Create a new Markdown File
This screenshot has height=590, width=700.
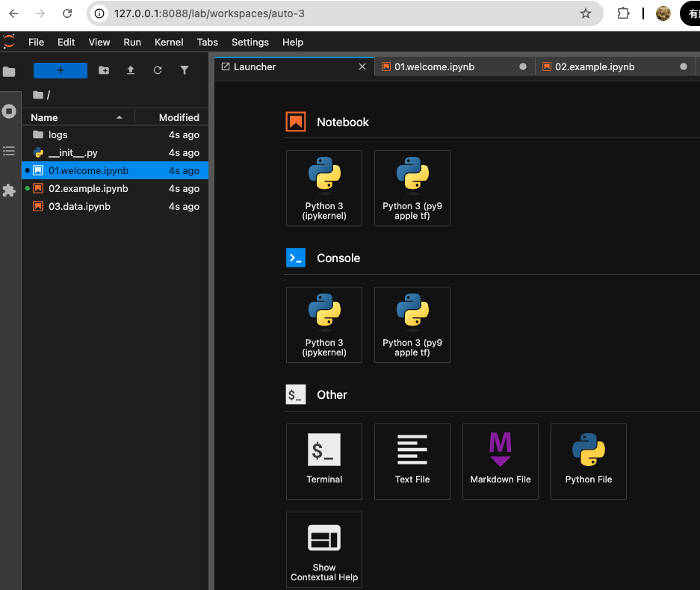tap(501, 461)
